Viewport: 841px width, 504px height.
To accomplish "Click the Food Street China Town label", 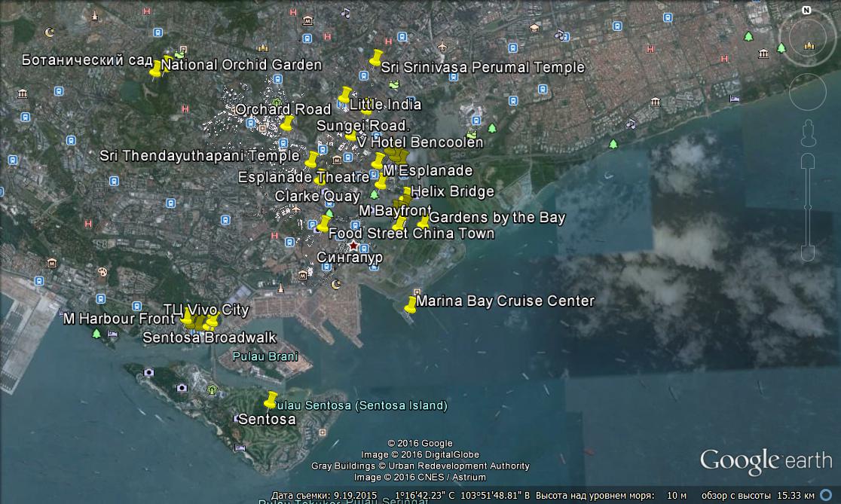I will click(411, 234).
